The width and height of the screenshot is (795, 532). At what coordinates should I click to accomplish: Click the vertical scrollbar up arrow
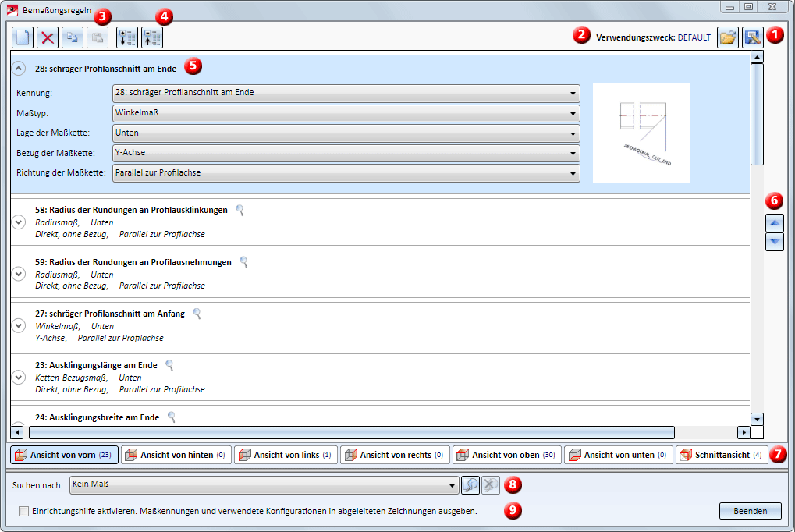coord(757,57)
